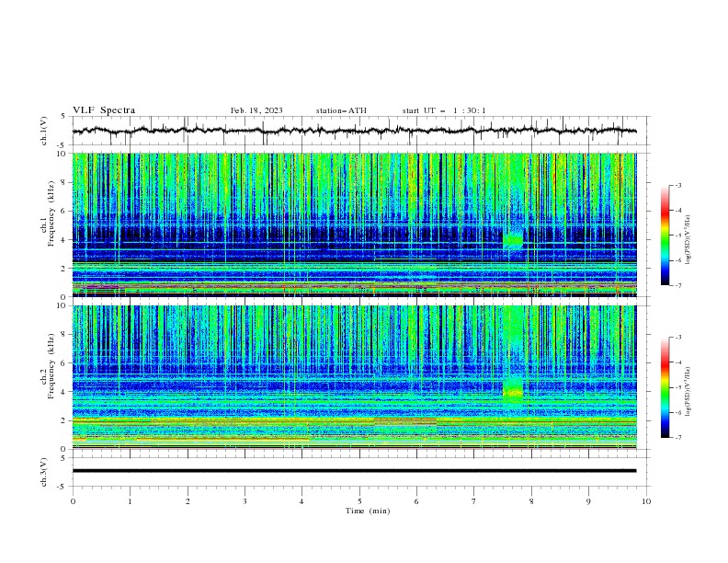728x563 pixels.
Task: Click the '-5' tick on upper color bar
Action: (x=678, y=236)
